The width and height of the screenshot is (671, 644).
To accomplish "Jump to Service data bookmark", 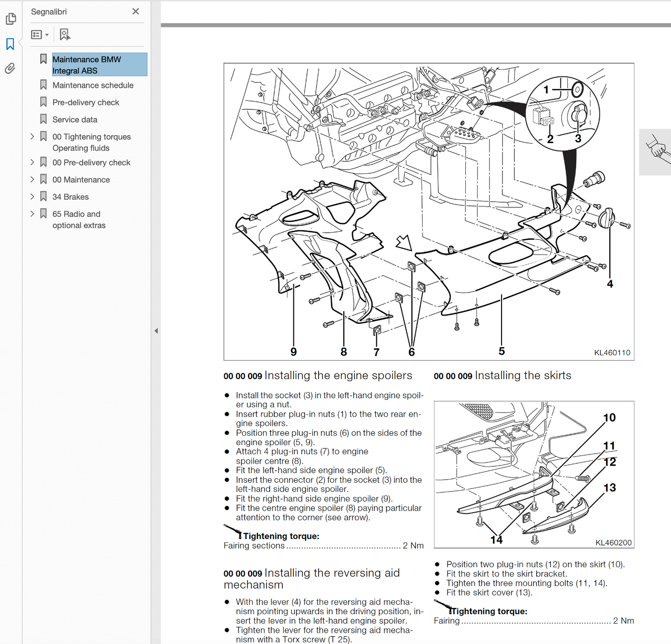I will point(75,119).
